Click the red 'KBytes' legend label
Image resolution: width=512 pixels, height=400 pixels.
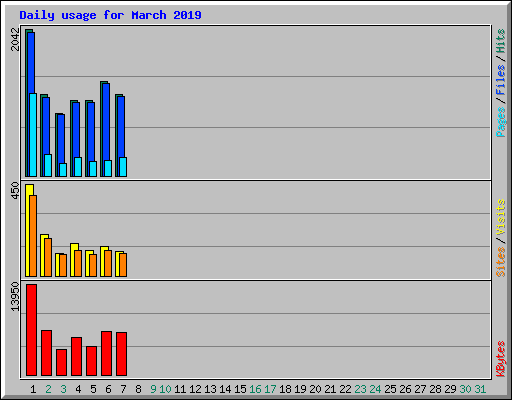coord(501,359)
